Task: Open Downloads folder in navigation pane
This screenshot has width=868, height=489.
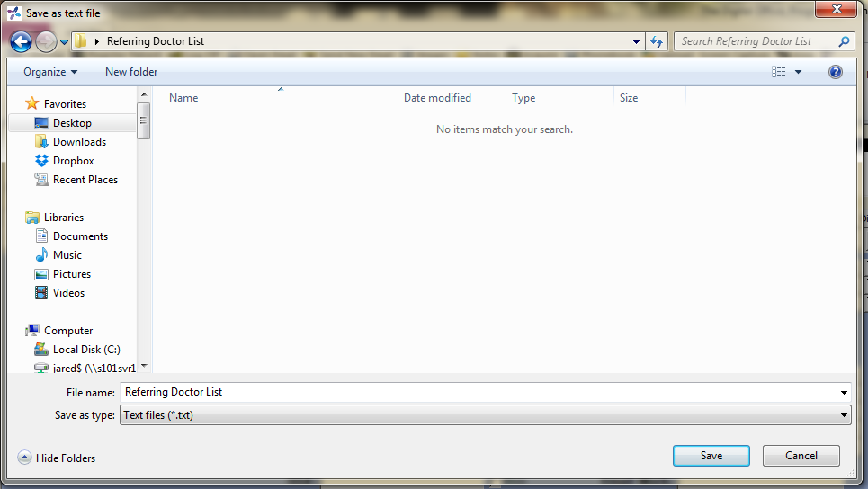Action: click(79, 142)
